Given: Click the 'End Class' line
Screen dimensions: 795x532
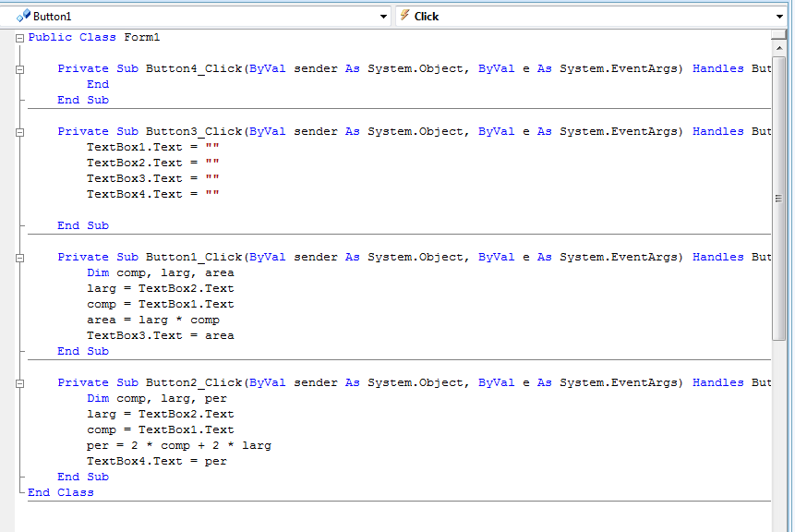Looking at the screenshot, I should 61,492.
